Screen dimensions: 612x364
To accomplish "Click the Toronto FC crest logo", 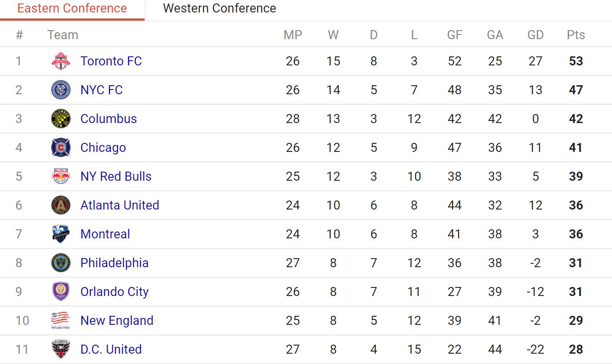I will click(61, 61).
